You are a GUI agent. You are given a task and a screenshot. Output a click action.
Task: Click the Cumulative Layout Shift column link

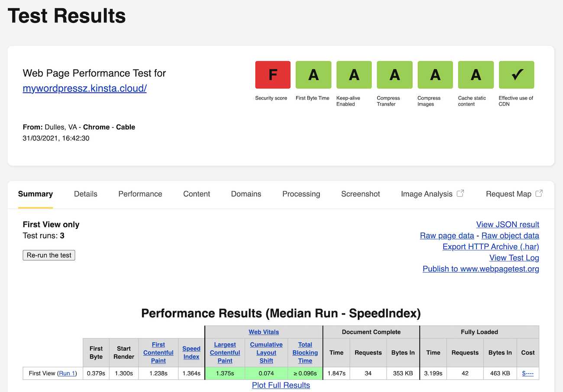click(266, 353)
